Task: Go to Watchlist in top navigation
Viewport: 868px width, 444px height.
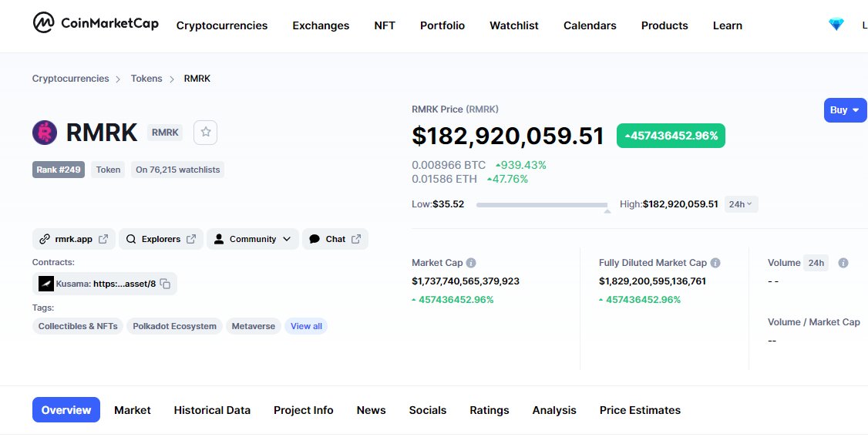Action: tap(514, 25)
